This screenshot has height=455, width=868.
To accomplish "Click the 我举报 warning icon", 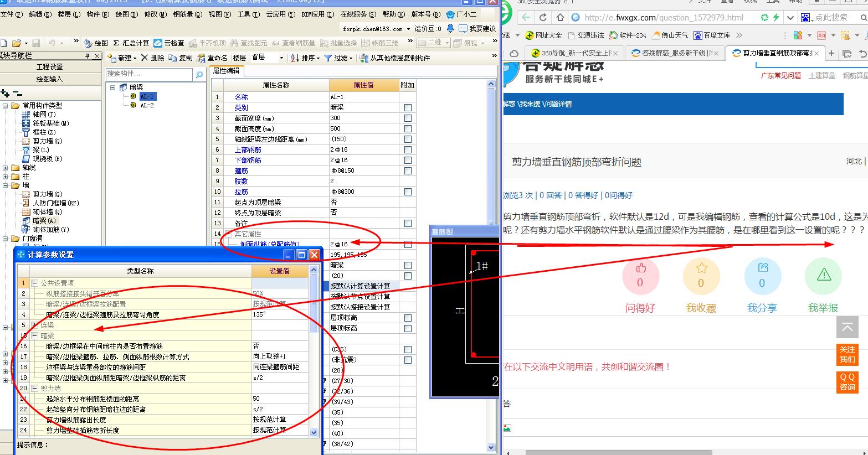I will click(x=823, y=276).
